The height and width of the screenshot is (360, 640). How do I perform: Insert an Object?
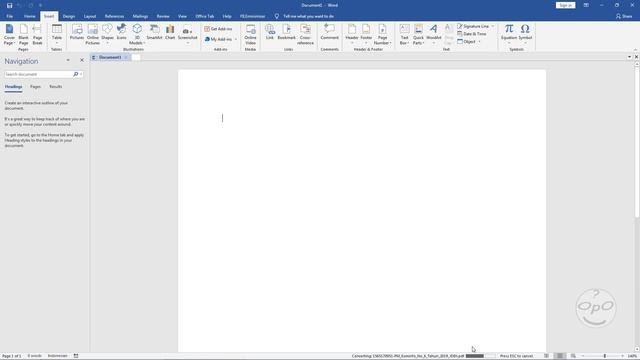[x=467, y=42]
